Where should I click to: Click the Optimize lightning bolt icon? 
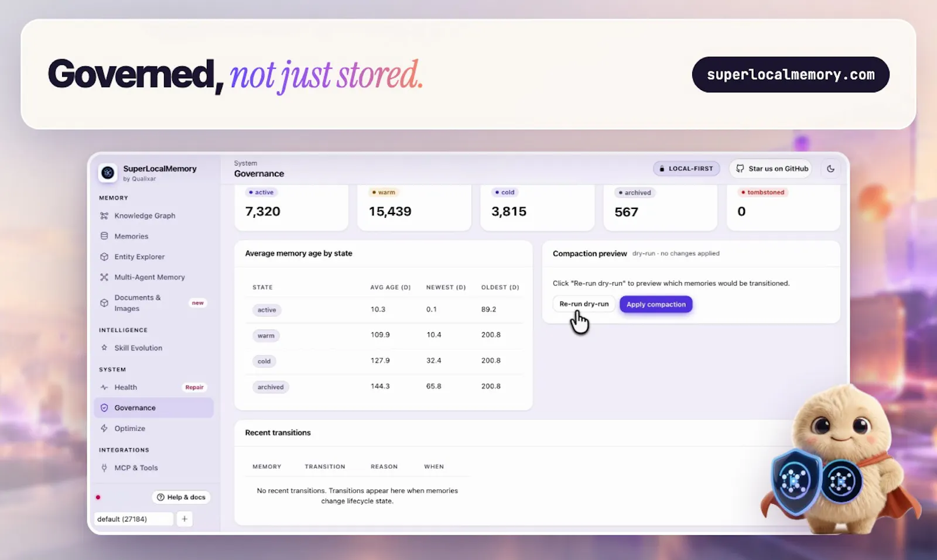[104, 428]
